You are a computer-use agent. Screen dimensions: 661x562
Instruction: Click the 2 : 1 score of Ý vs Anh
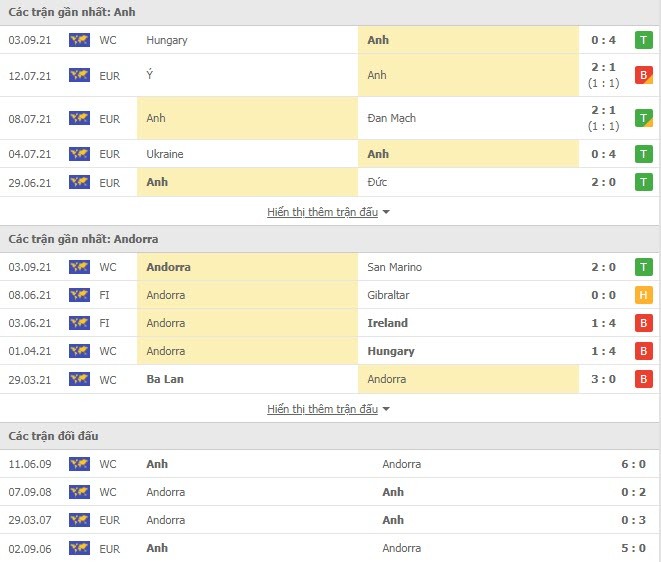click(x=603, y=67)
